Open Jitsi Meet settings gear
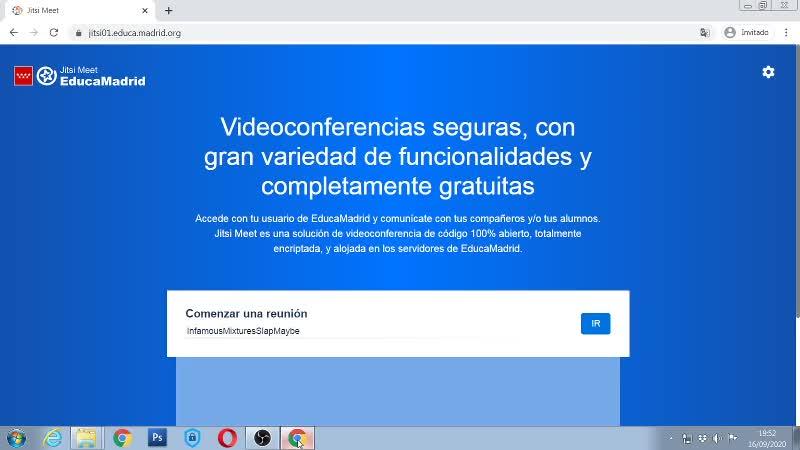 tap(768, 72)
